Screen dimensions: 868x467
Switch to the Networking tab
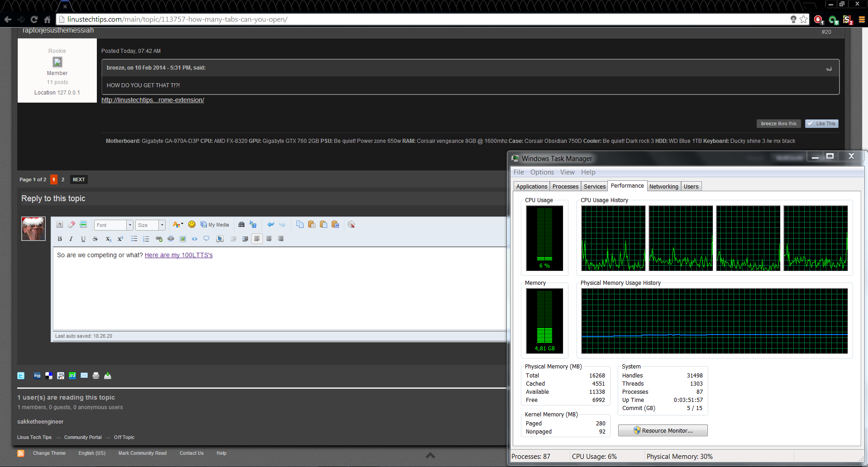point(664,187)
